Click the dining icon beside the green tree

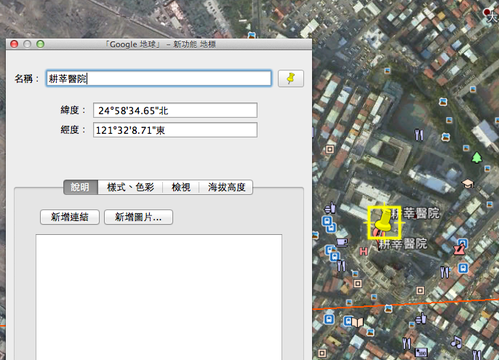[x=419, y=135]
